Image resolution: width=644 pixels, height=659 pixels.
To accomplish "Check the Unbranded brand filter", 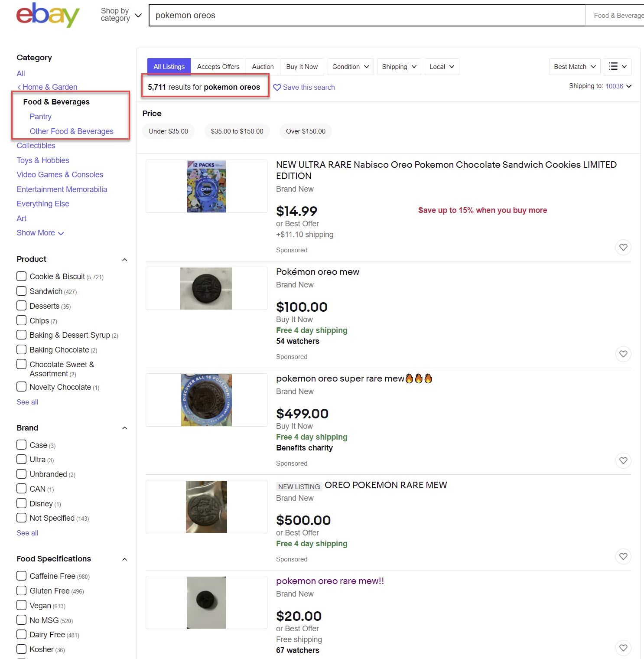I will [x=21, y=474].
